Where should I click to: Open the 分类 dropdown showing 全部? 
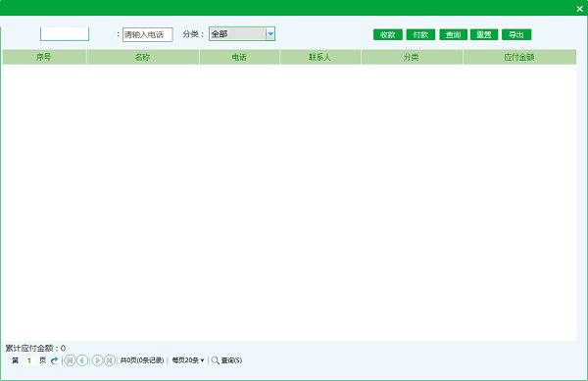(x=242, y=33)
